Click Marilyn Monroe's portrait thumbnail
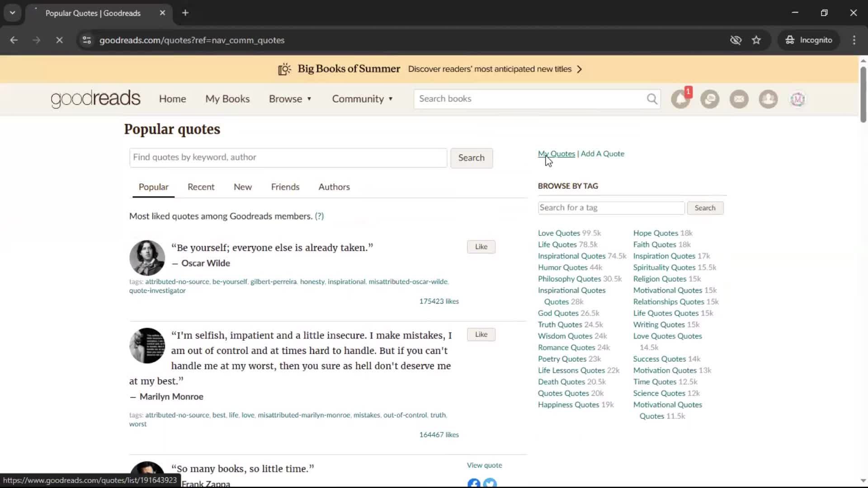The width and height of the screenshot is (868, 488). (147, 346)
